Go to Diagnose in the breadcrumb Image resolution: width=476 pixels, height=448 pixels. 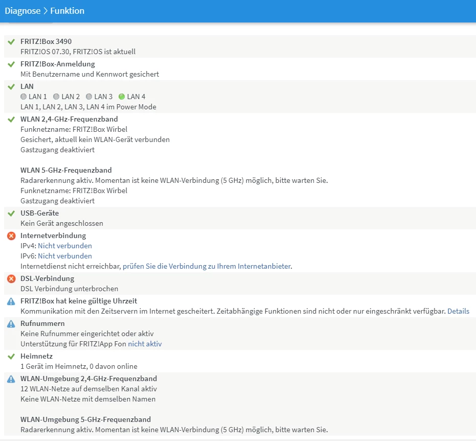(x=22, y=11)
